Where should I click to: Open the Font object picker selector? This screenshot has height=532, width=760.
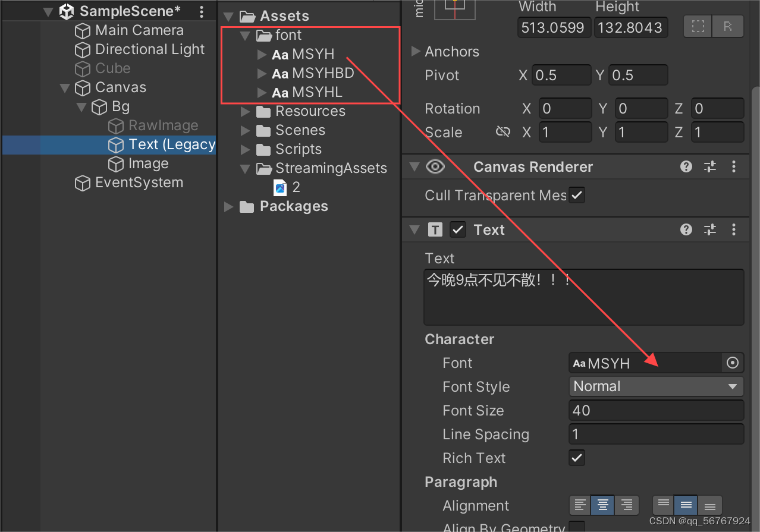pyautogui.click(x=732, y=363)
